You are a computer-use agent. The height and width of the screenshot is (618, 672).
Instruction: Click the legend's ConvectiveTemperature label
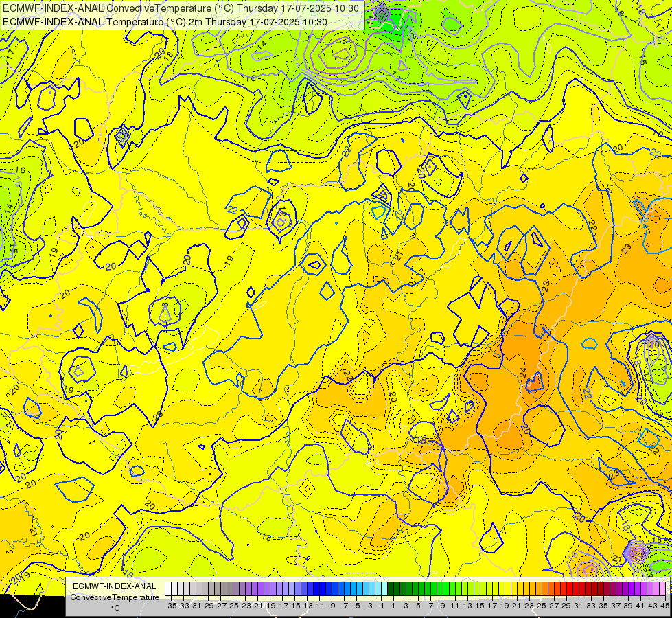pyautogui.click(x=115, y=597)
